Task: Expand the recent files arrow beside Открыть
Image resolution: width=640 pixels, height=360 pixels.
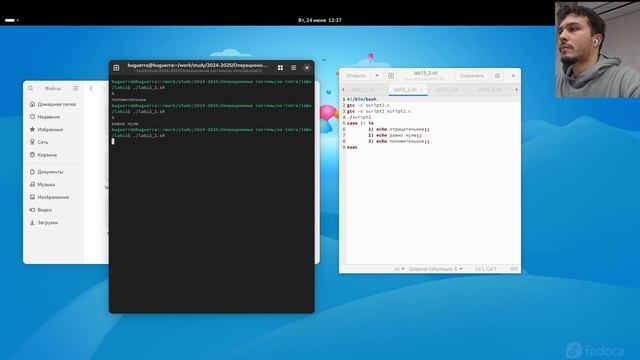Action: click(x=377, y=76)
